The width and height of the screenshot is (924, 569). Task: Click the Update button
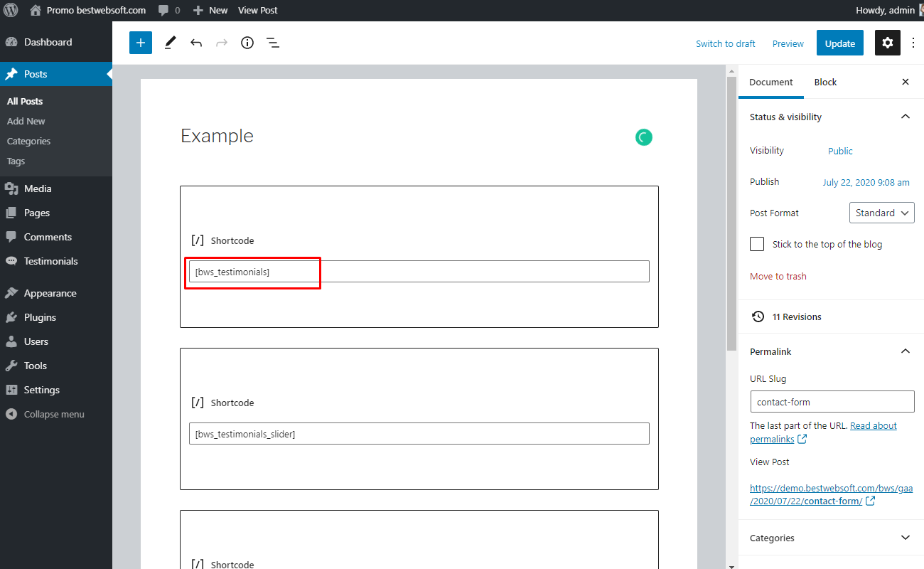pos(840,43)
